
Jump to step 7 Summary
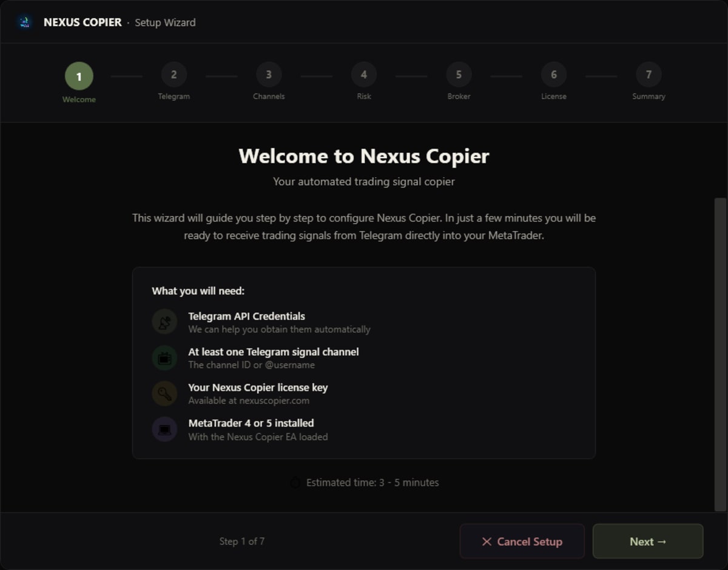click(x=649, y=75)
